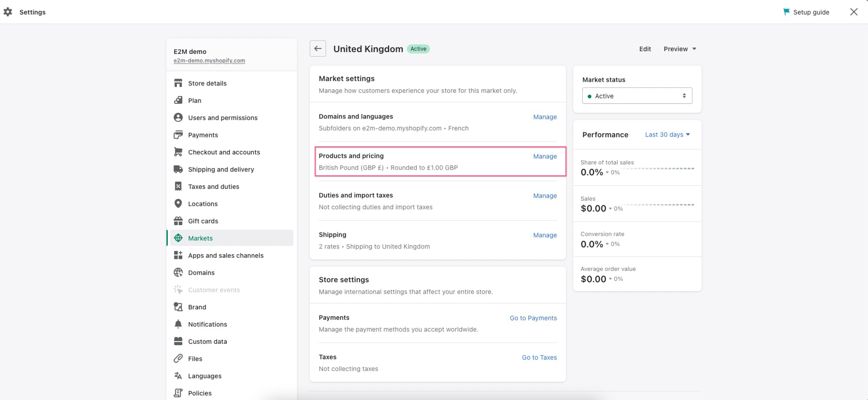Click the Go to Payments link
The image size is (868, 400).
533,318
